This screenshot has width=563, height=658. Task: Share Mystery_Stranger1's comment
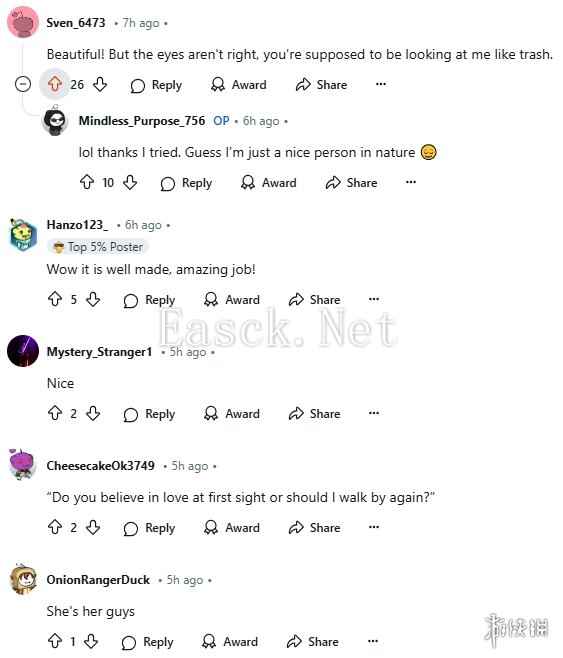(314, 414)
